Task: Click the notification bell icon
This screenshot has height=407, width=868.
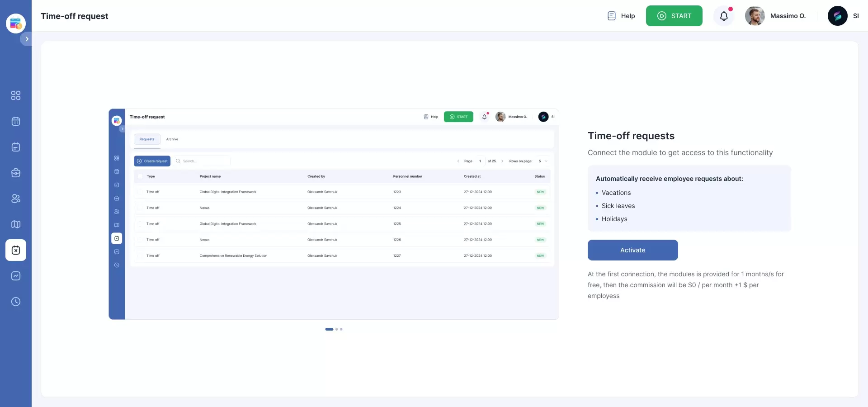Action: click(724, 16)
